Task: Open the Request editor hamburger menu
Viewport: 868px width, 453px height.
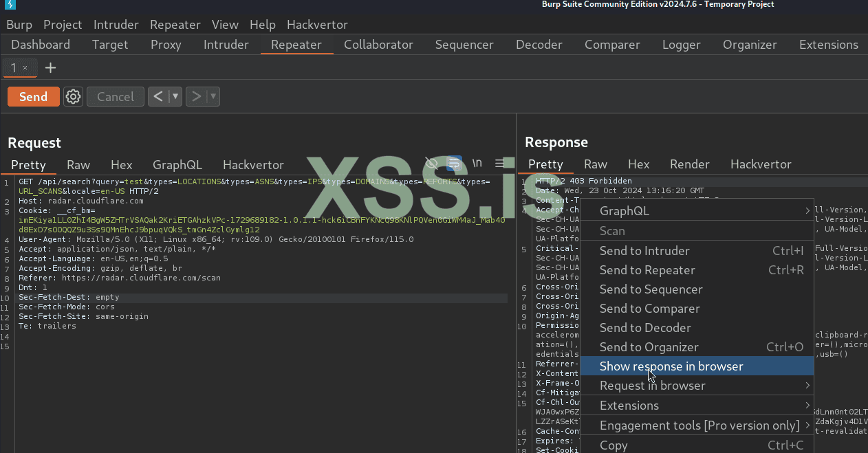Action: (x=500, y=164)
